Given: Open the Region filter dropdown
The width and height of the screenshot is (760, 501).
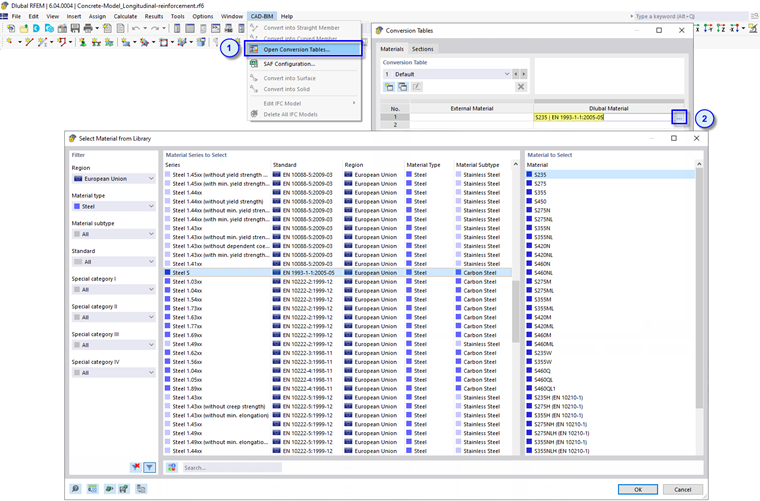Looking at the screenshot, I should click(113, 179).
